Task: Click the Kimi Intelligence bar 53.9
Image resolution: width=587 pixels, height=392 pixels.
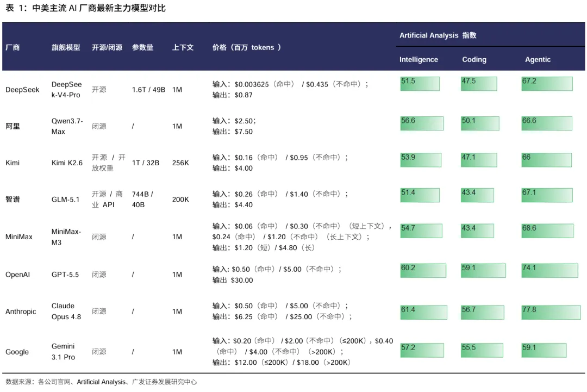Action: click(421, 160)
